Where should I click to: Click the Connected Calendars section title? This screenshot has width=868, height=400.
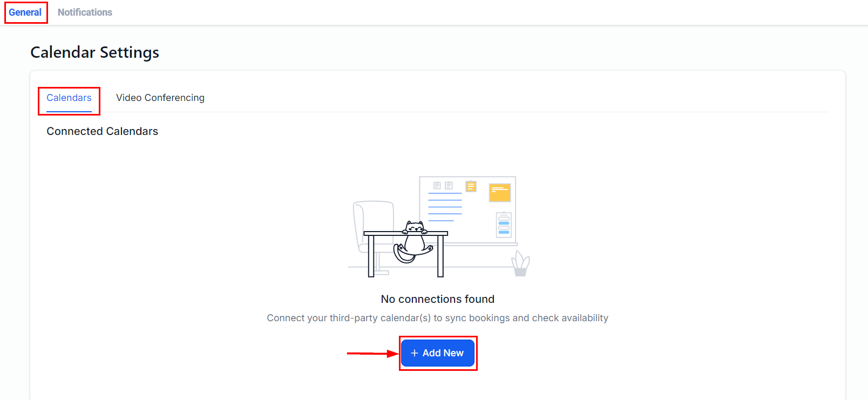click(102, 131)
